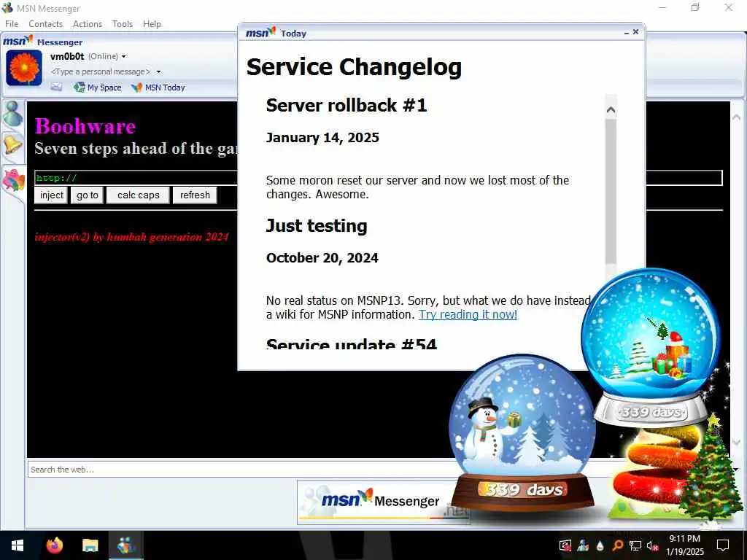Click the Christmas gifts snow globe widget
The width and height of the screenshot is (747, 560).
tap(651, 348)
